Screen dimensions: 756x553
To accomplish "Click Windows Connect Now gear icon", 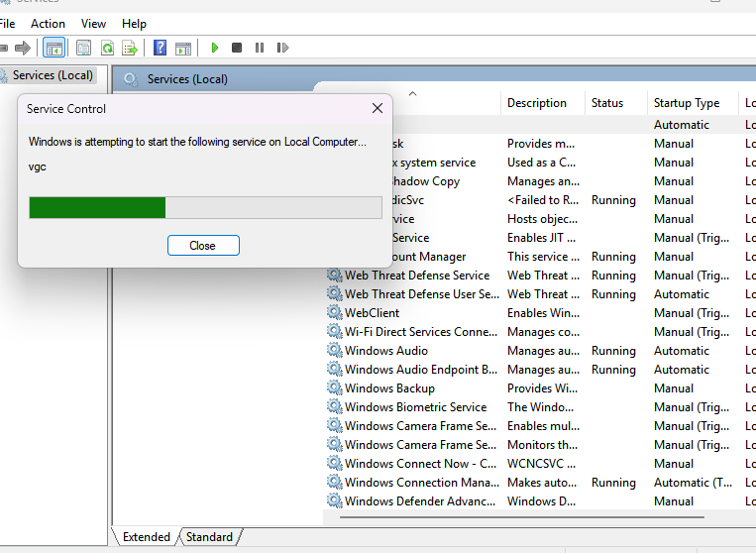I will [x=334, y=463].
